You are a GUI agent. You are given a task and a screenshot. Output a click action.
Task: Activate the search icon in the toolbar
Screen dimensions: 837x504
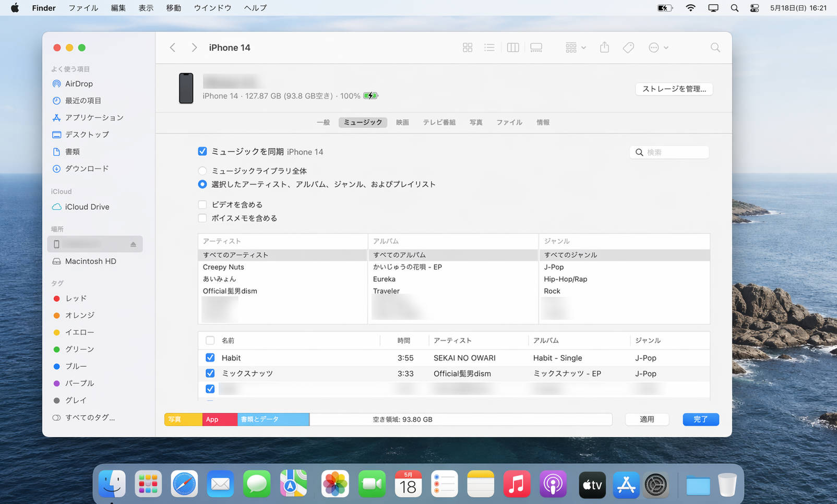coord(715,47)
